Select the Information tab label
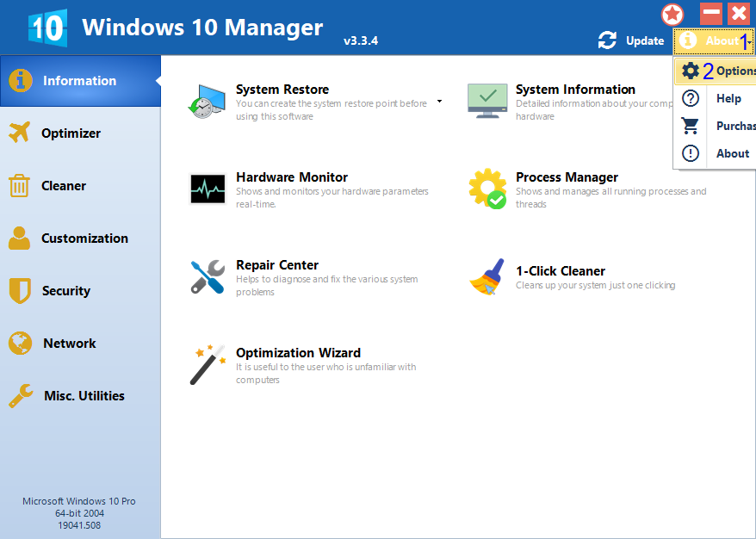The height and width of the screenshot is (539, 756). (x=79, y=81)
